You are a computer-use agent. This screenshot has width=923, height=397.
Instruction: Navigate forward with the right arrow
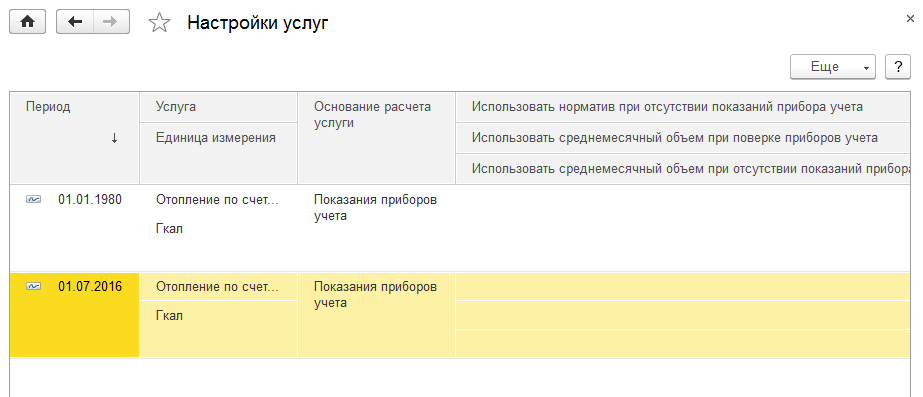111,22
